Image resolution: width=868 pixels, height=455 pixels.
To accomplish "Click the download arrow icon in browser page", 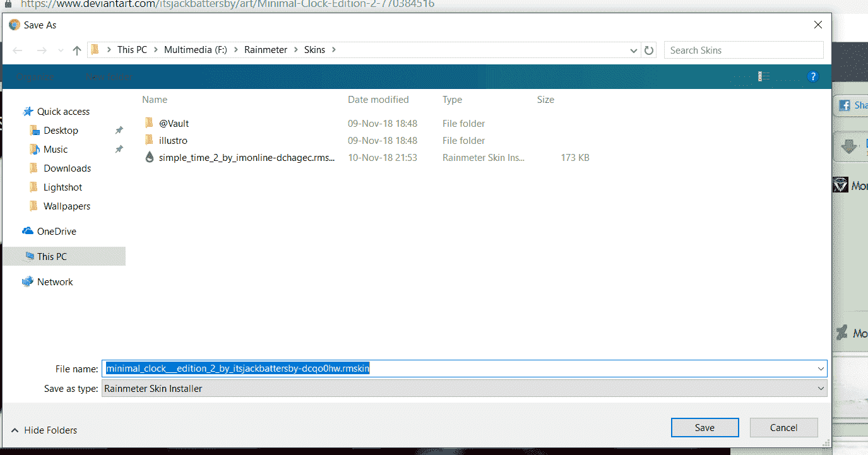I will (x=849, y=147).
